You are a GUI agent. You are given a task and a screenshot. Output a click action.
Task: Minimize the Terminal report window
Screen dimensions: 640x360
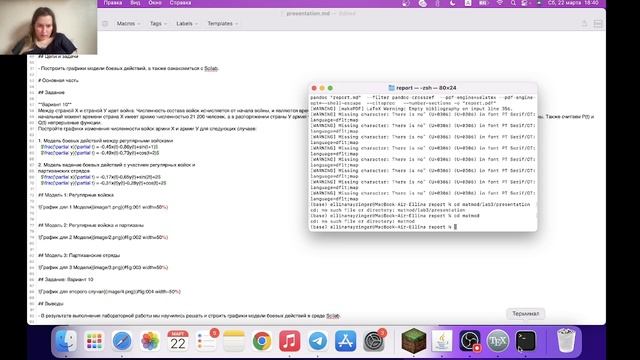click(322, 88)
